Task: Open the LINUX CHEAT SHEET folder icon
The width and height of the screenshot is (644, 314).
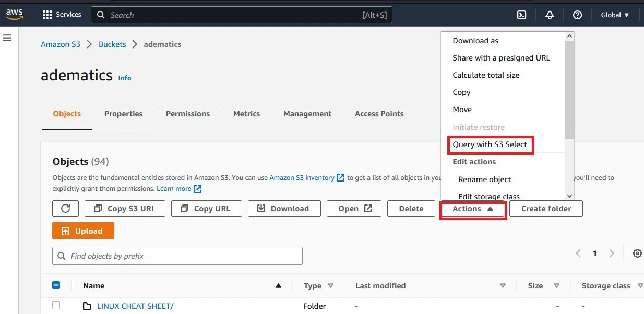Action: click(87, 306)
